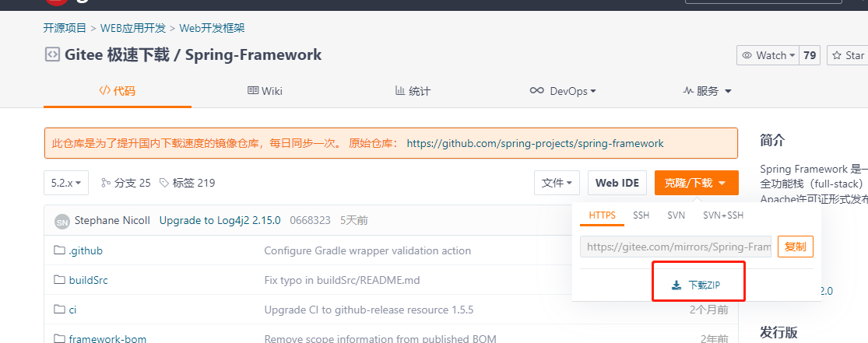
Task: Open commit message Upgrade to Log4j2 2.15.0
Action: point(220,220)
